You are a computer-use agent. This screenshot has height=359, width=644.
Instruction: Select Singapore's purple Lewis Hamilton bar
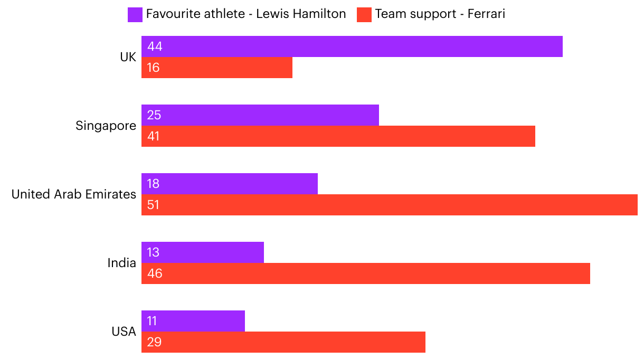pyautogui.click(x=260, y=115)
